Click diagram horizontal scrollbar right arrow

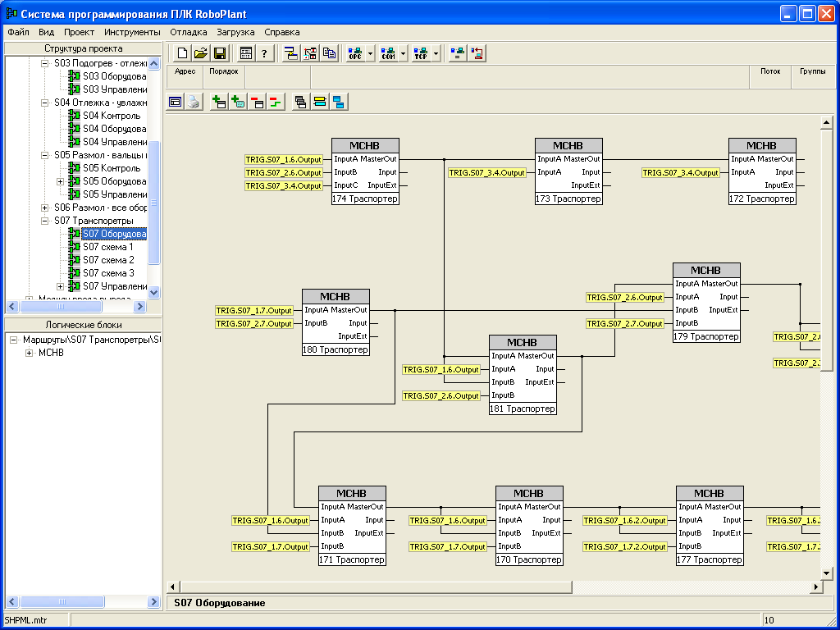(815, 587)
